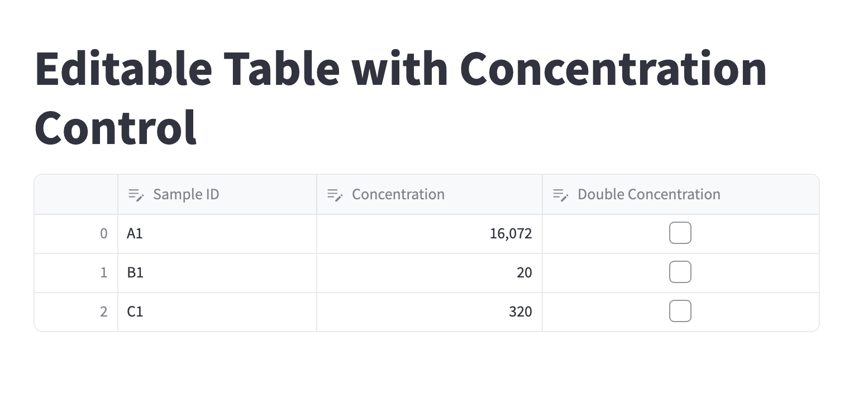Viewport: 868px width, 412px height.
Task: Check Double Concentration for sample A1
Action: 680,233
